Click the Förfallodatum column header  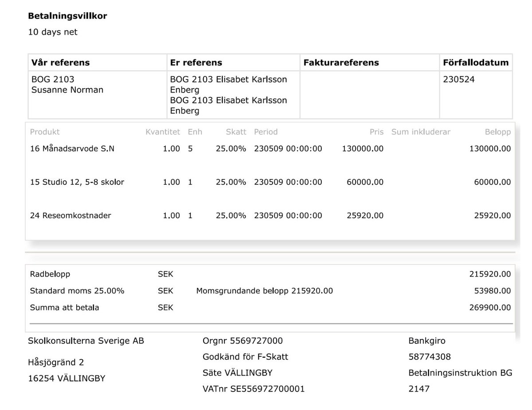click(476, 62)
